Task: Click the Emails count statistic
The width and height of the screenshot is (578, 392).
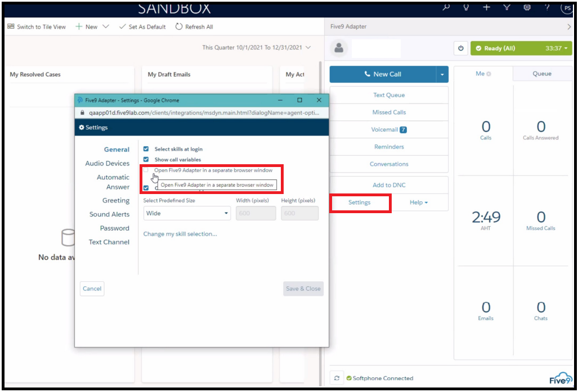Action: (x=486, y=311)
